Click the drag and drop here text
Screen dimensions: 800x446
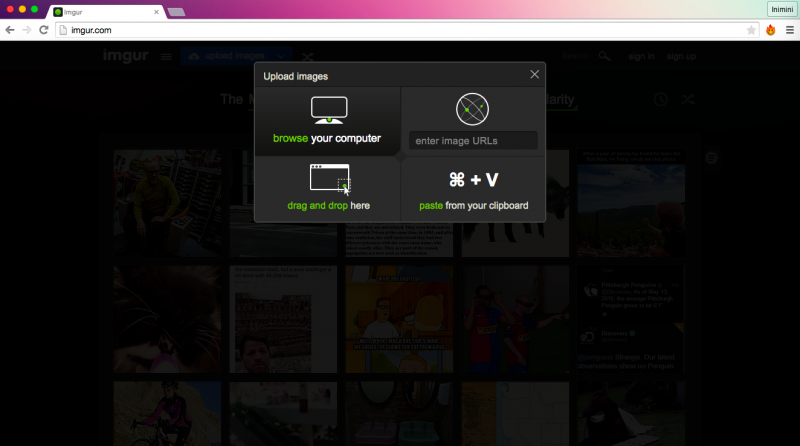[x=329, y=206]
